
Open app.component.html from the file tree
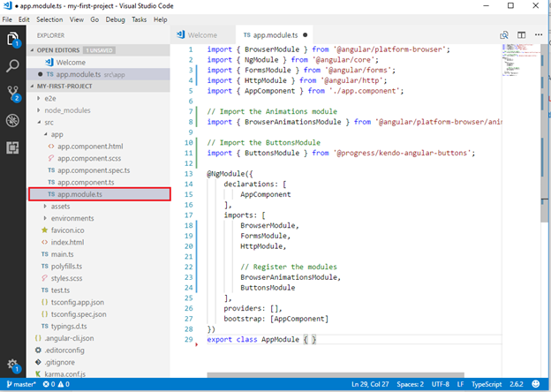point(90,146)
